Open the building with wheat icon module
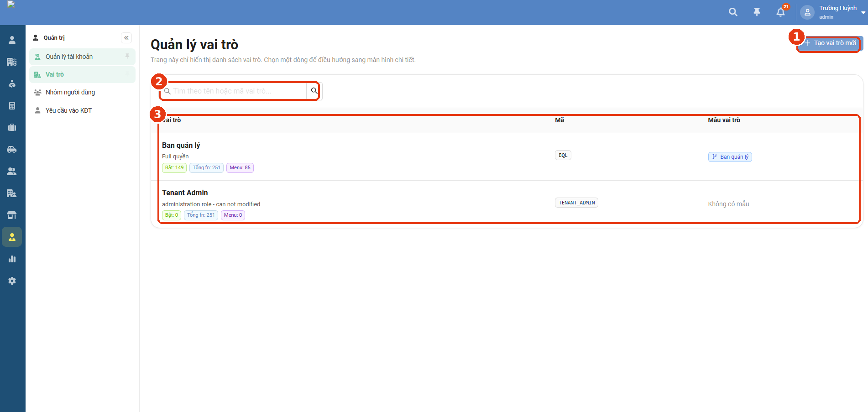The image size is (868, 412). pos(12,62)
